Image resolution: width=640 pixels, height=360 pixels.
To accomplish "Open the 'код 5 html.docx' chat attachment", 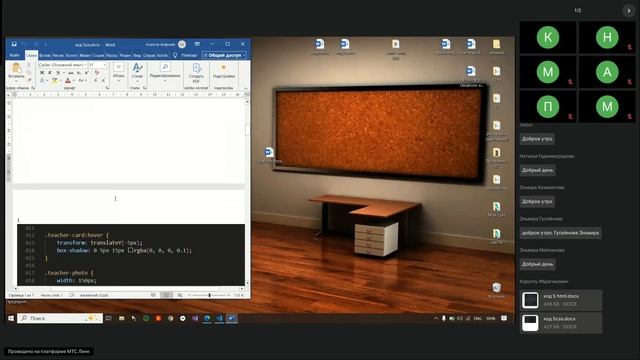I will [x=561, y=300].
